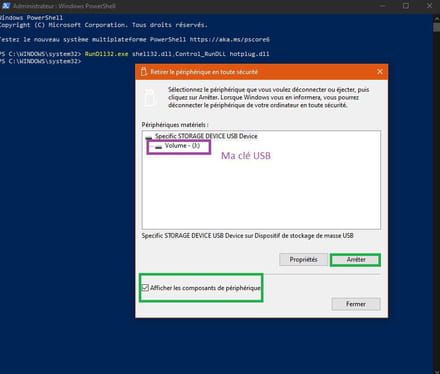Click the PowerShell scrollbar down arrow
The image size is (440, 374).
pyautogui.click(x=436, y=371)
